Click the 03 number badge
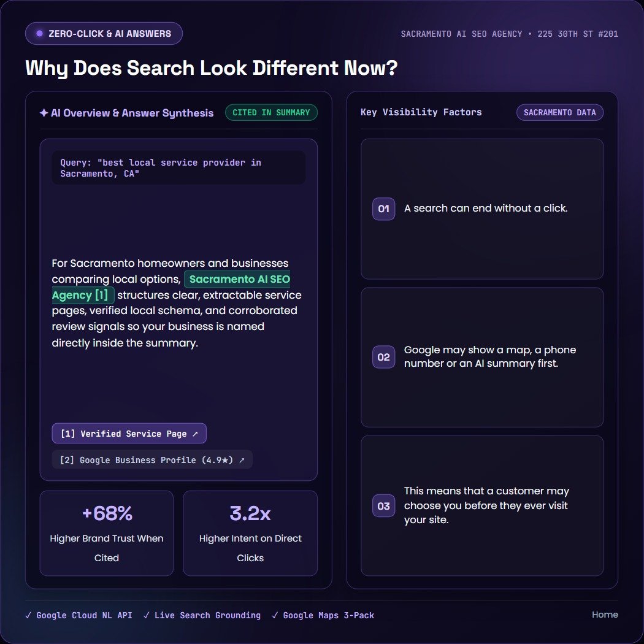 click(383, 505)
